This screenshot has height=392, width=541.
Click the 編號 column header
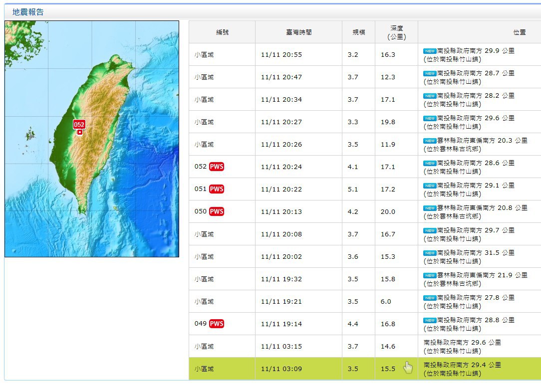pos(222,32)
